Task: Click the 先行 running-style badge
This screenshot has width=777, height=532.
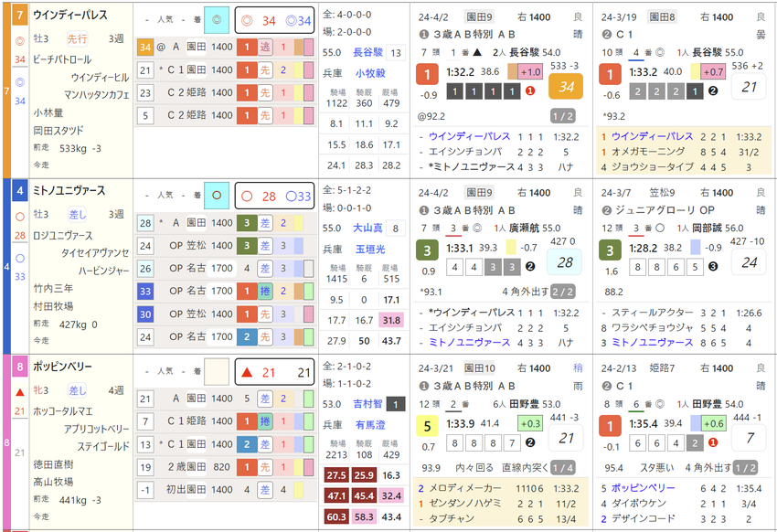Action: (78, 38)
